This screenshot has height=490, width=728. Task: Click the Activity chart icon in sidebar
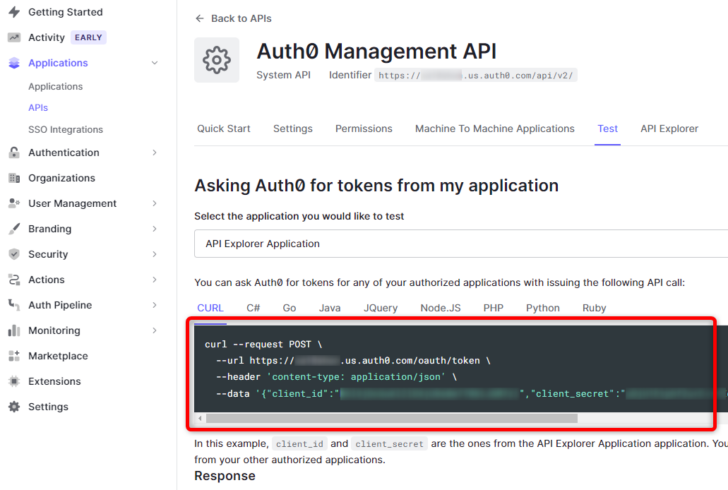tap(14, 38)
